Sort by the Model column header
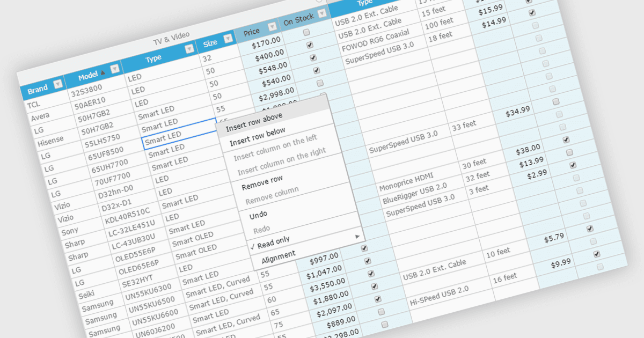The height and width of the screenshot is (338, 644). point(88,76)
